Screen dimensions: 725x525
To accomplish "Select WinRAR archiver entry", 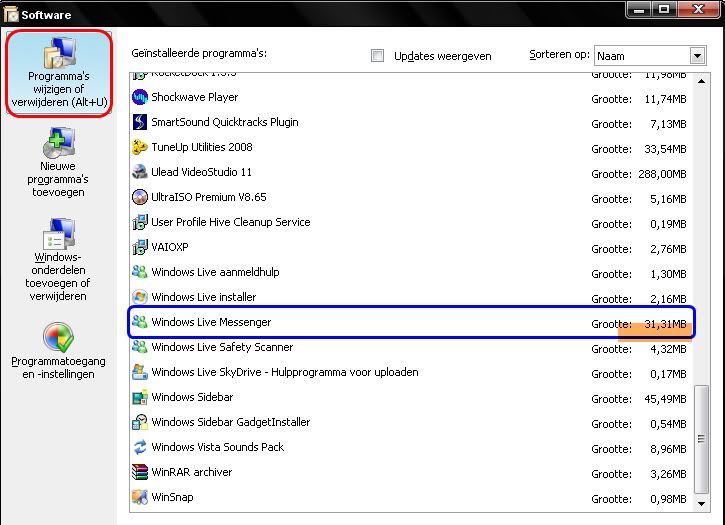I will click(x=412, y=472).
